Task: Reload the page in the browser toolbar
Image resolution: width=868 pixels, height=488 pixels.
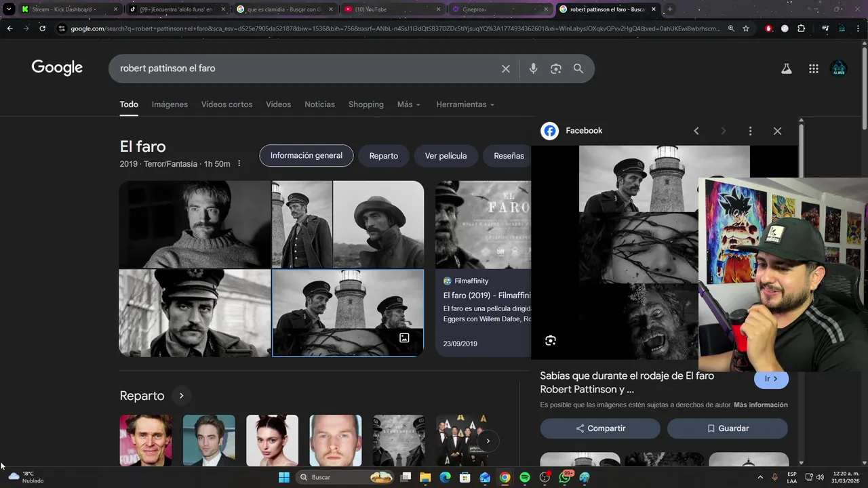Action: [x=42, y=28]
